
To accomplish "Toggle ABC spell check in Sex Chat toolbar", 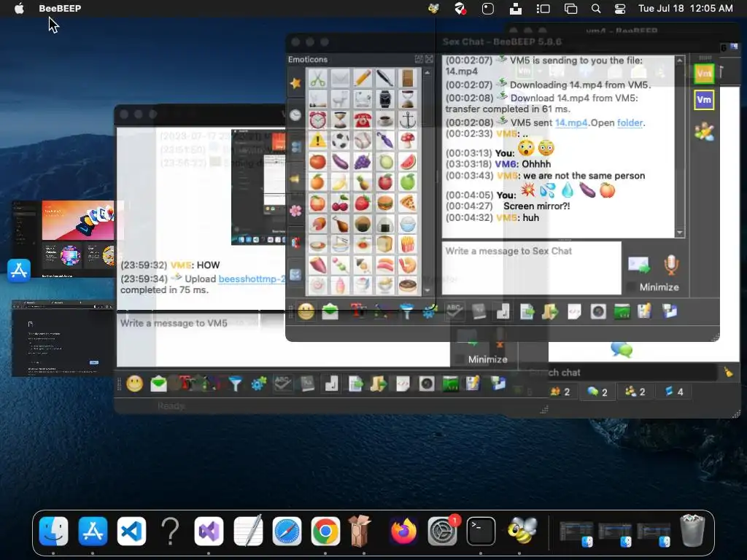I will (454, 311).
